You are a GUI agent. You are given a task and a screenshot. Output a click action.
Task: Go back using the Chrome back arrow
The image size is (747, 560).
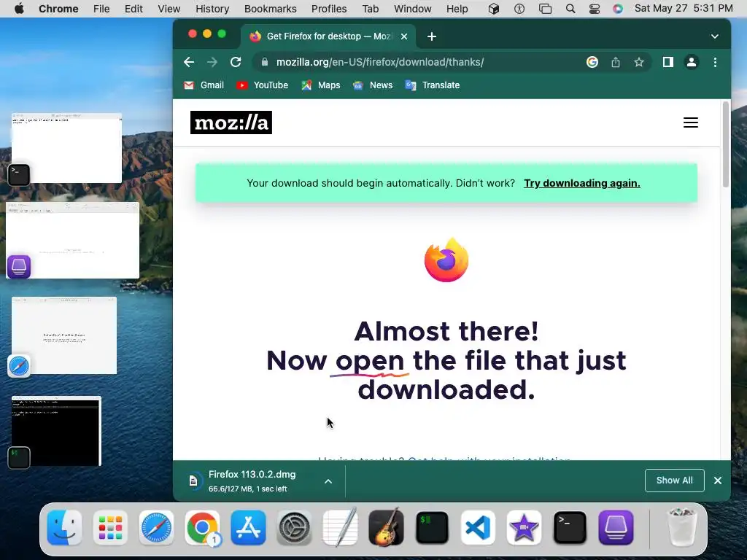click(189, 62)
